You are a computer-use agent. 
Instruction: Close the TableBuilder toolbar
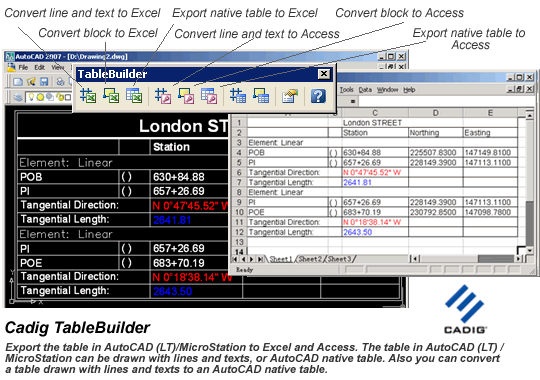[x=324, y=74]
